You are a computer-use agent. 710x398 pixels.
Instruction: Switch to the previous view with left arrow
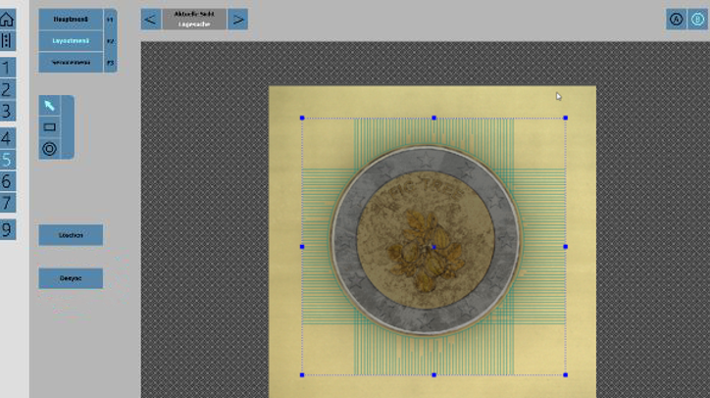point(151,19)
